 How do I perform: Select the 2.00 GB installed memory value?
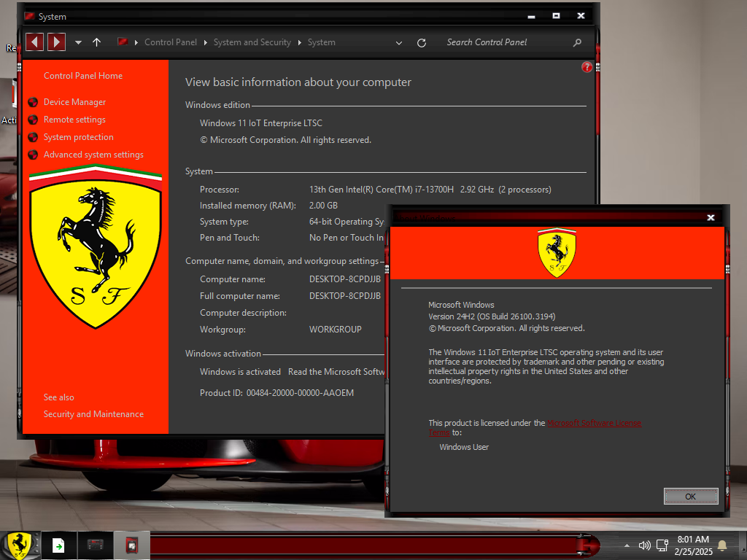323,206
